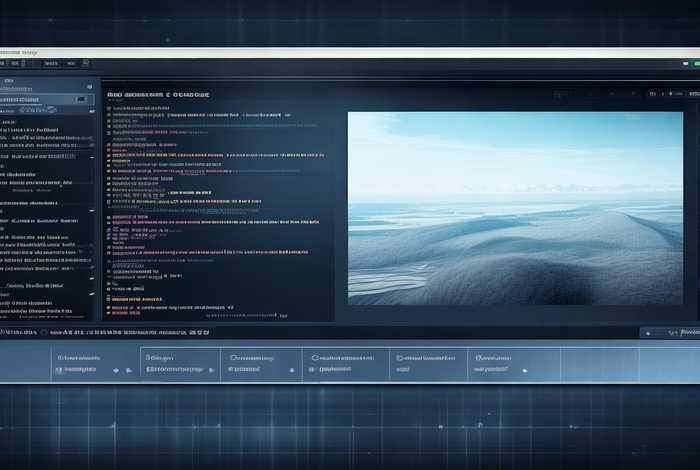Click the toggle icon on the highlighted sidebar row
The height and width of the screenshot is (470, 700).
coord(82,100)
